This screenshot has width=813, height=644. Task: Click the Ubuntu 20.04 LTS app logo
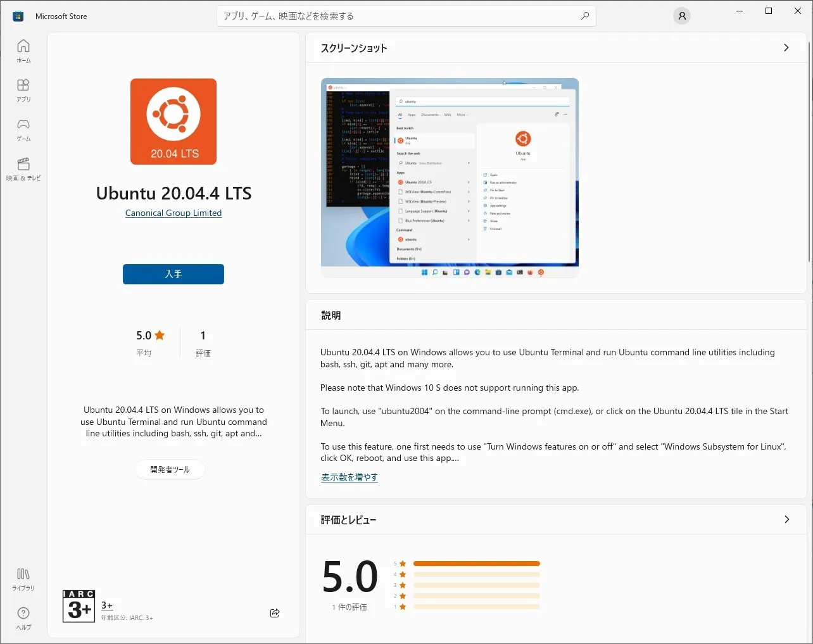[173, 122]
